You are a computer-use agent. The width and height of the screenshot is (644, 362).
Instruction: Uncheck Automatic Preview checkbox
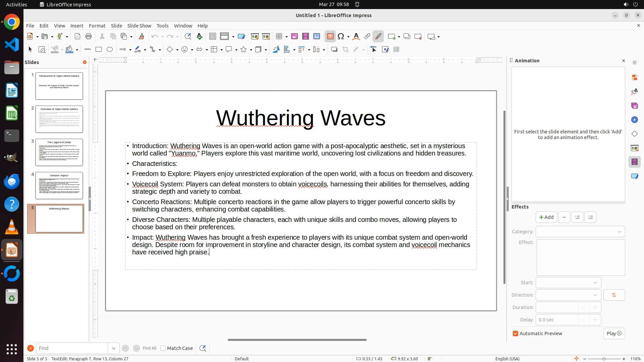click(516, 334)
